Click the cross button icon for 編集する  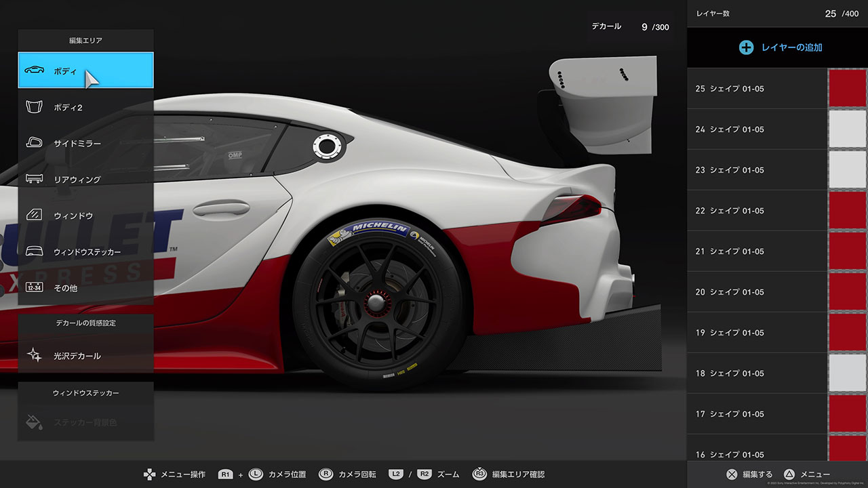tap(732, 474)
